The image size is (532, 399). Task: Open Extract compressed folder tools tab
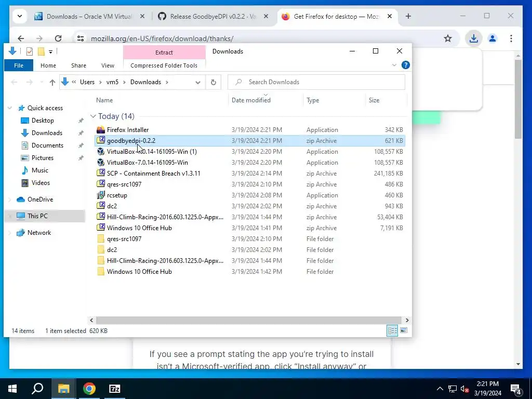pos(164,52)
